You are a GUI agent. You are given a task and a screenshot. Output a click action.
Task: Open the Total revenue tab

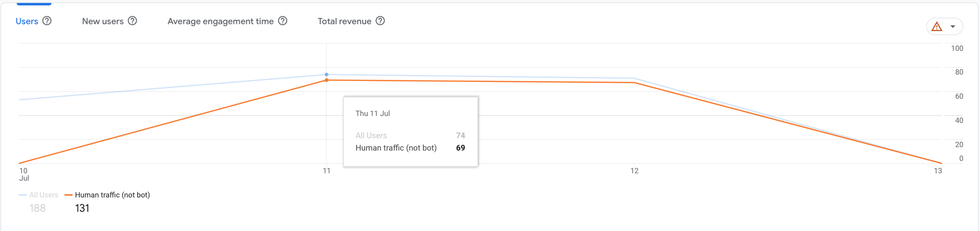coord(344,21)
